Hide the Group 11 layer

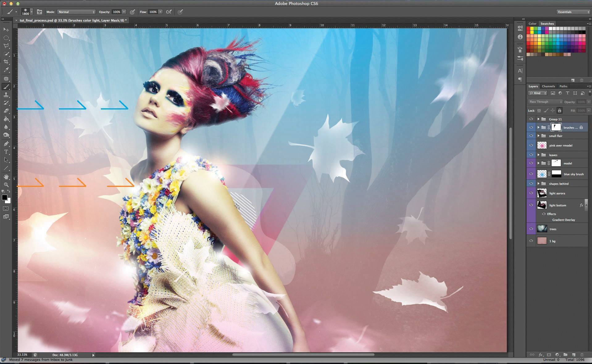click(531, 119)
